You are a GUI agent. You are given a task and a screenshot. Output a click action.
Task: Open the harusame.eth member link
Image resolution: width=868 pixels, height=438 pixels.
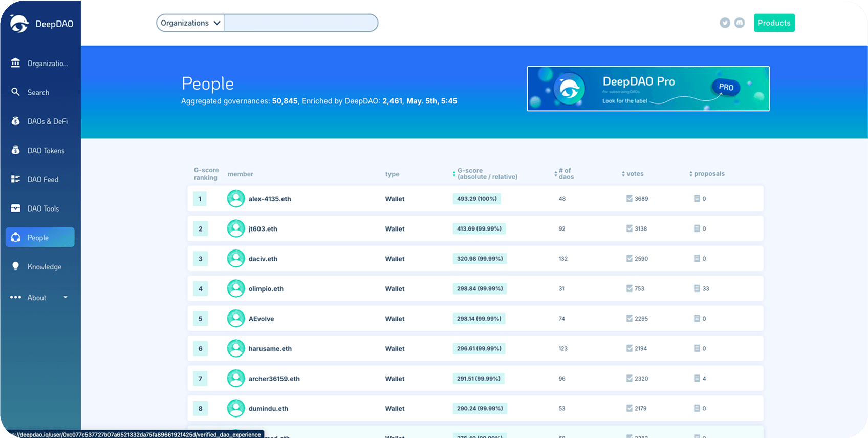coord(270,349)
